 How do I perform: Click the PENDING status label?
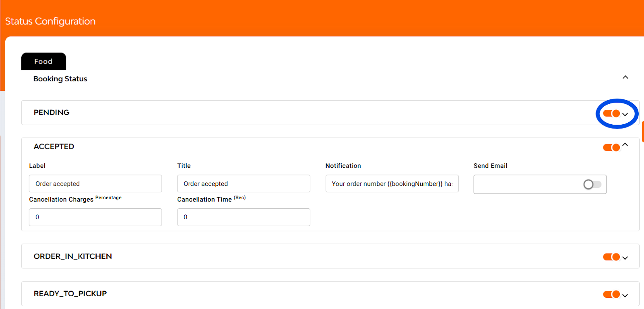52,113
